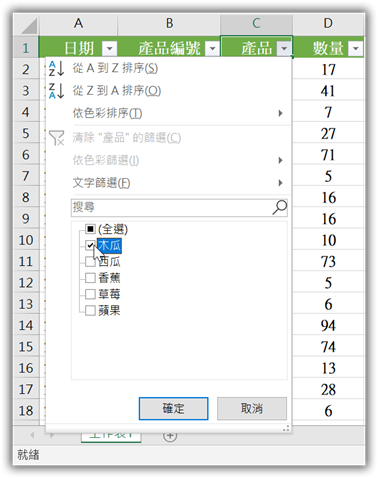Open the 日期 column filter dropdown
The height and width of the screenshot is (478, 378).
pyautogui.click(x=109, y=49)
